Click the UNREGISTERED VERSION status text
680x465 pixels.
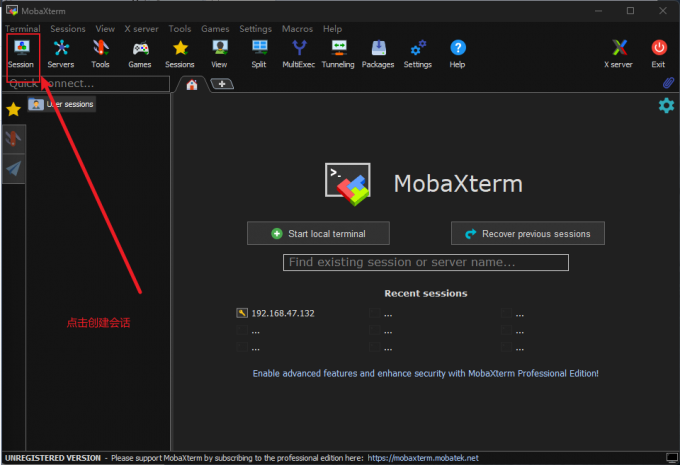tap(53, 458)
